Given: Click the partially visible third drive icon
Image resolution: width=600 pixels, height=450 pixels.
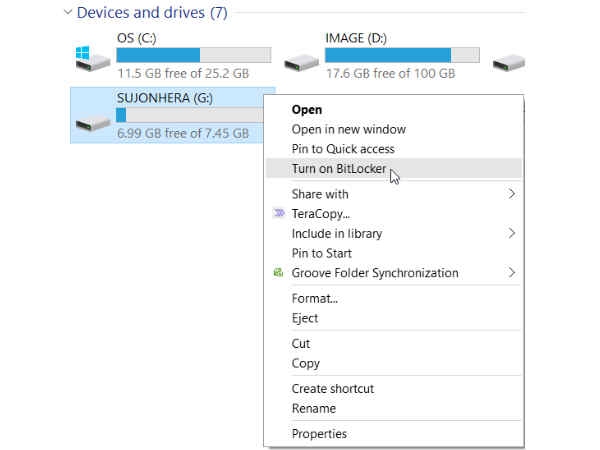Looking at the screenshot, I should tap(509, 62).
